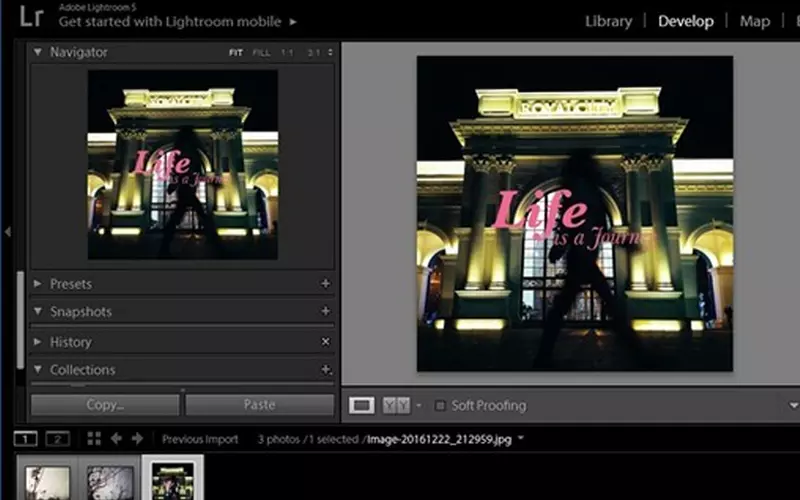Open the toolbar content dropdown arrow
The width and height of the screenshot is (800, 500).
pos(793,406)
